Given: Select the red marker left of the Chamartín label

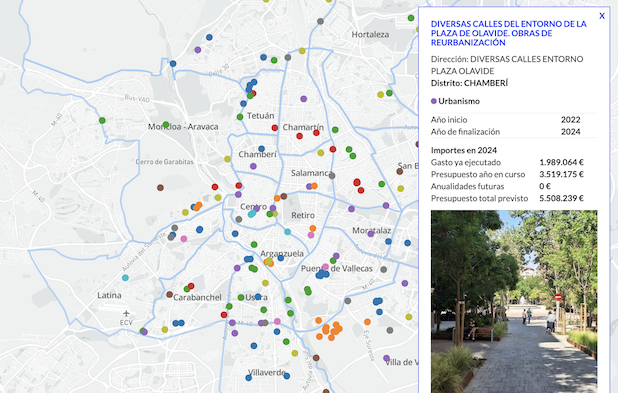Looking at the screenshot, I should pyautogui.click(x=275, y=128).
